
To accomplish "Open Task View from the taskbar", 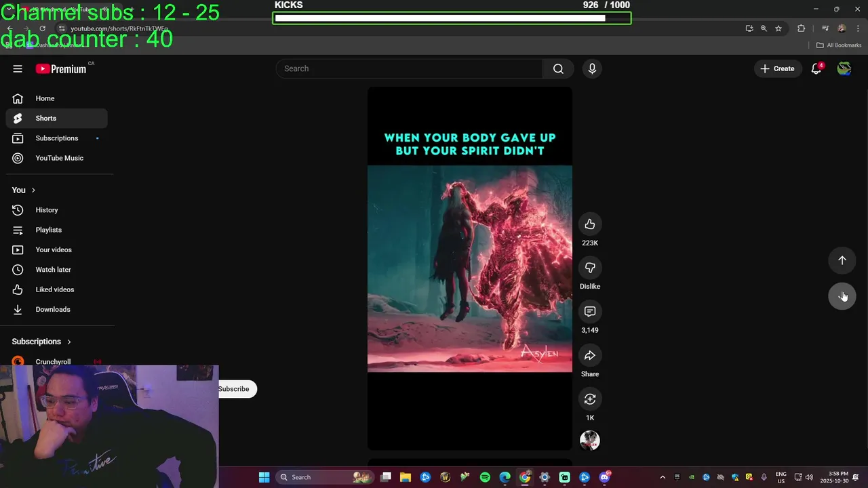I will [x=386, y=477].
